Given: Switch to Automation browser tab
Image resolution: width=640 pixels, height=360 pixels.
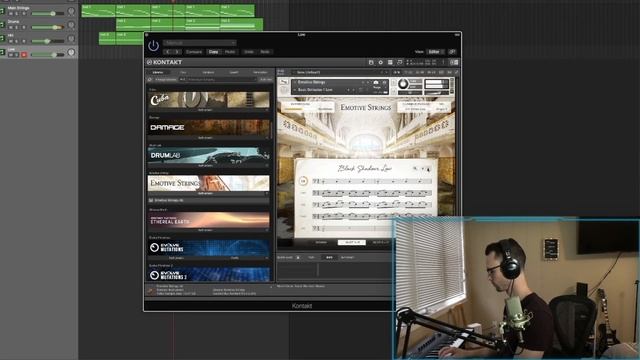Looking at the screenshot, I should 260,72.
